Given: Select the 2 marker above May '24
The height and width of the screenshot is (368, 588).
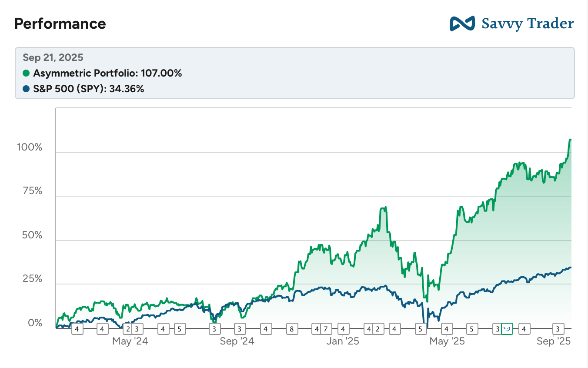Looking at the screenshot, I should point(128,329).
